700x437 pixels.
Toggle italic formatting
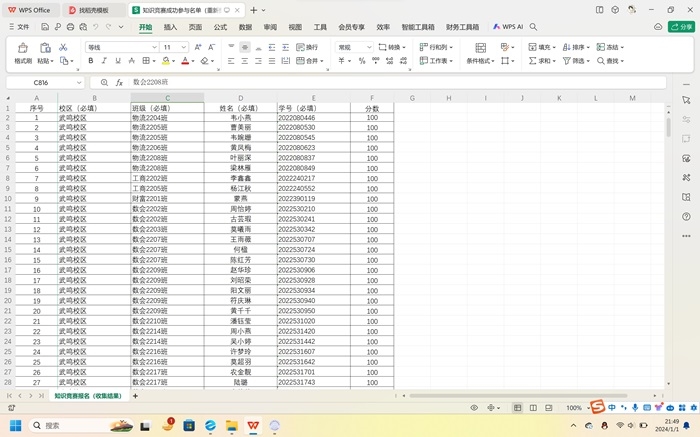click(x=105, y=61)
